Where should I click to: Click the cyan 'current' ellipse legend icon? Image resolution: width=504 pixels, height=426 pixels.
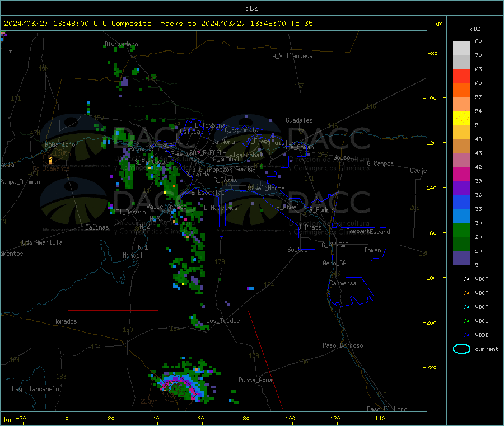[x=461, y=349]
